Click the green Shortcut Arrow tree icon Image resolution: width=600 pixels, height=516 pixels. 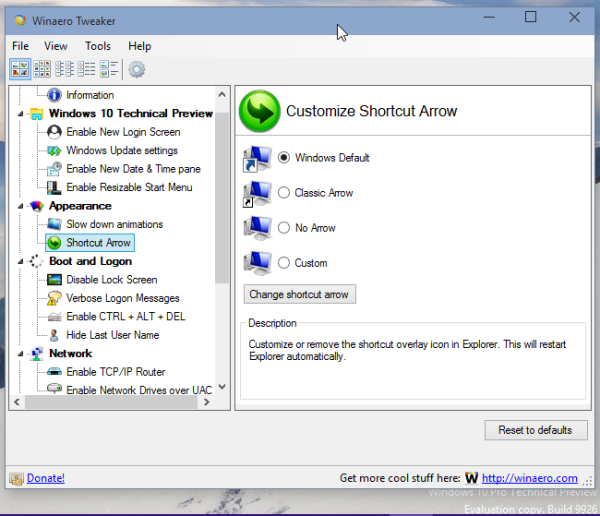tap(54, 243)
